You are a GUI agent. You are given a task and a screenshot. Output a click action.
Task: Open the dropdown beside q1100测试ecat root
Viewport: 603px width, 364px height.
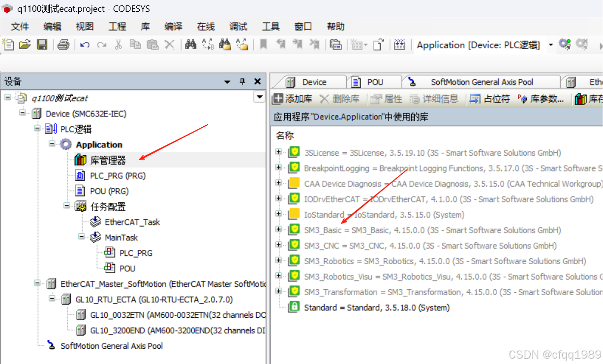point(260,97)
